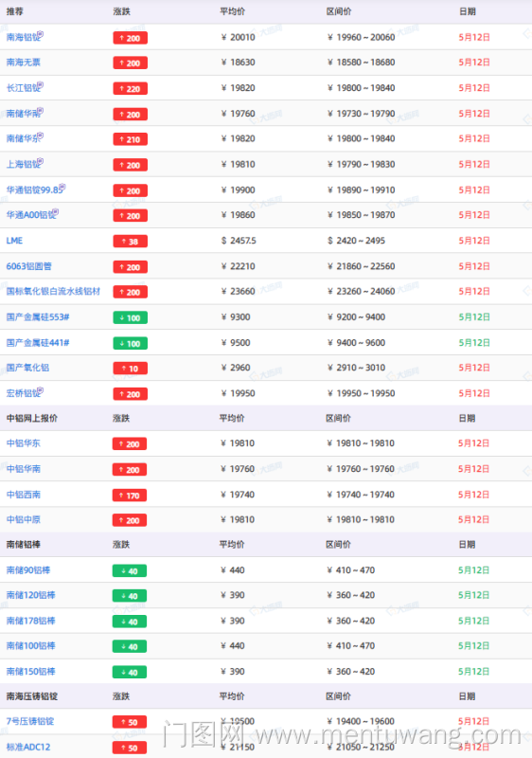Viewport: 532px width, 758px height.
Task: Open the 中铝华东 link
Action: (23, 443)
